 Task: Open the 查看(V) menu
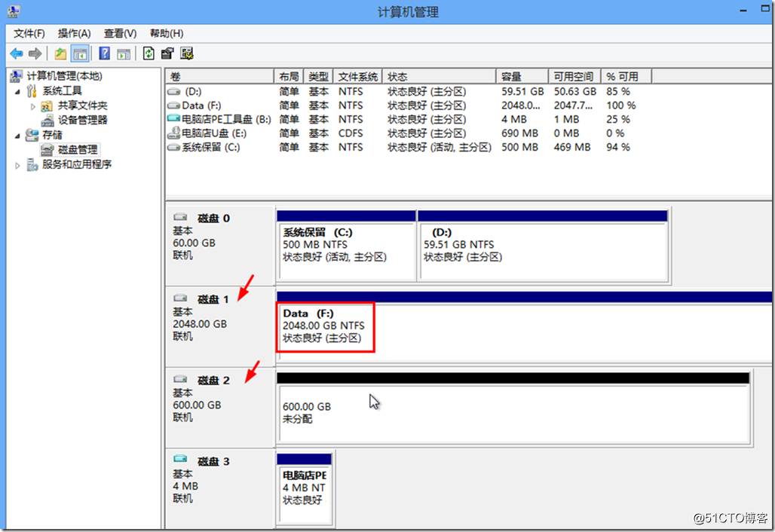(x=120, y=33)
